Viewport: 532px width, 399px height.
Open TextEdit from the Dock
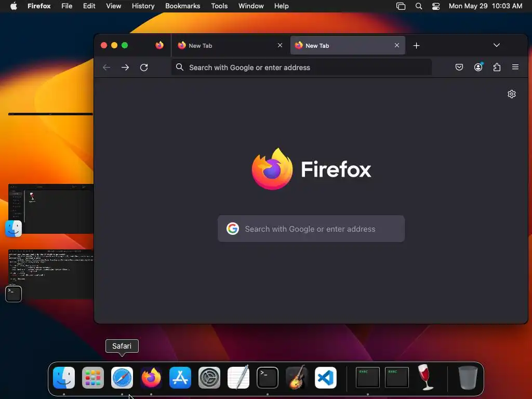tap(238, 378)
